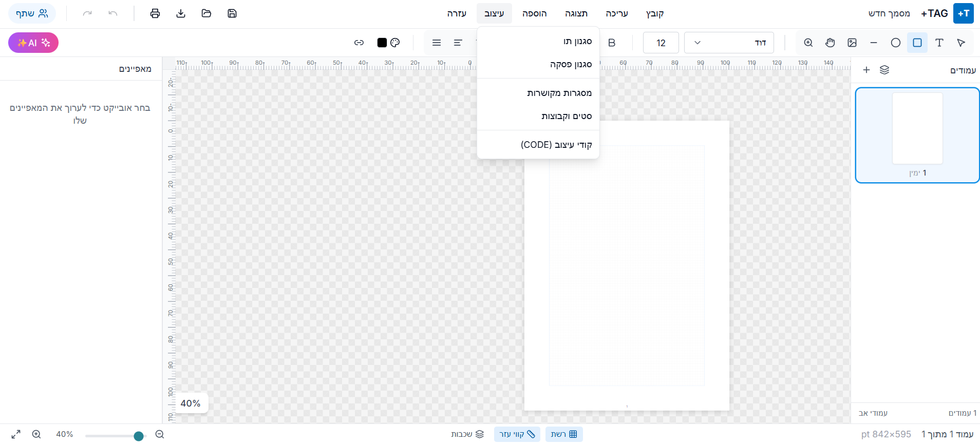Click the link chain icon
The height and width of the screenshot is (444, 980).
359,43
